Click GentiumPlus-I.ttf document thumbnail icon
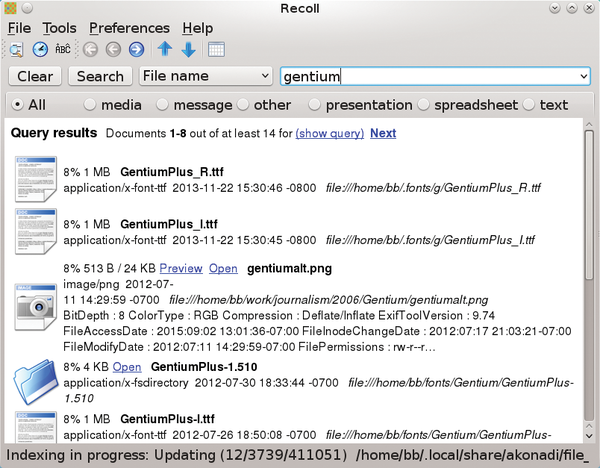This screenshot has height=468, width=600. click(x=36, y=427)
